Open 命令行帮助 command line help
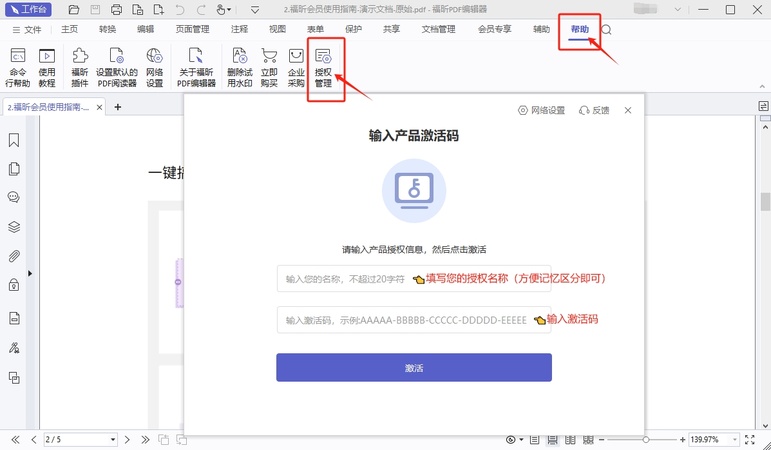Screen dimensions: 771x450 tap(18, 68)
